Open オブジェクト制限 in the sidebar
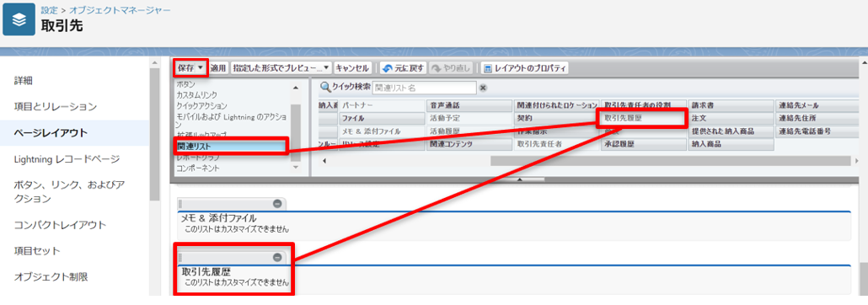This screenshot has height=305, width=868. (51, 276)
